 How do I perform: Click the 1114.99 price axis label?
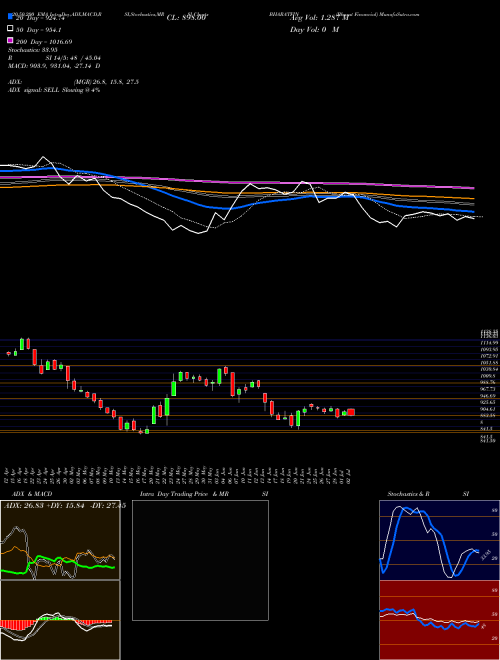[489, 343]
